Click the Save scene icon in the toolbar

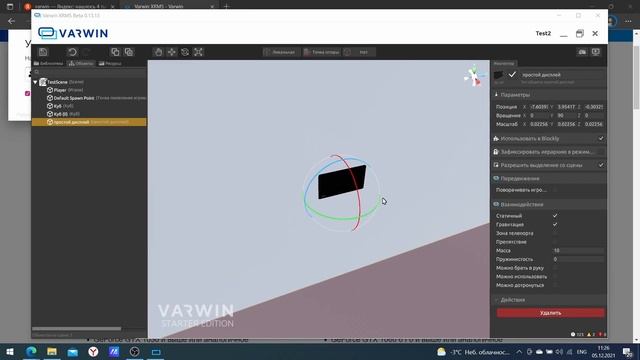click(x=43, y=52)
